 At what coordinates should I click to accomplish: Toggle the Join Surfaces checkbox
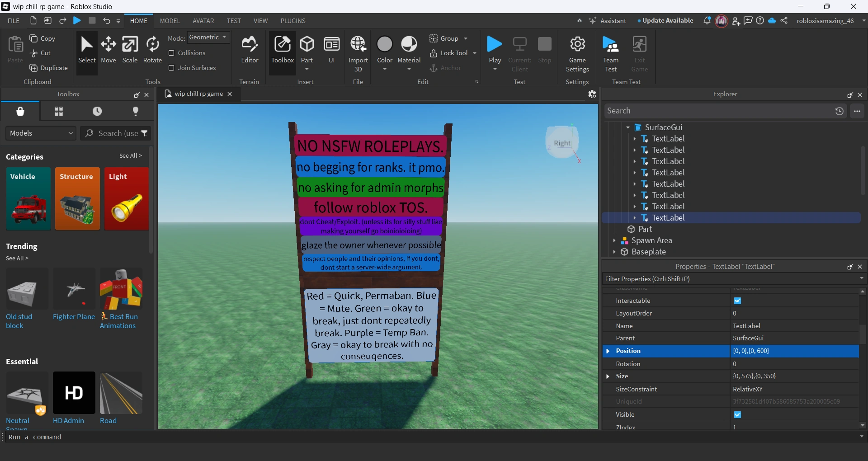pos(171,68)
